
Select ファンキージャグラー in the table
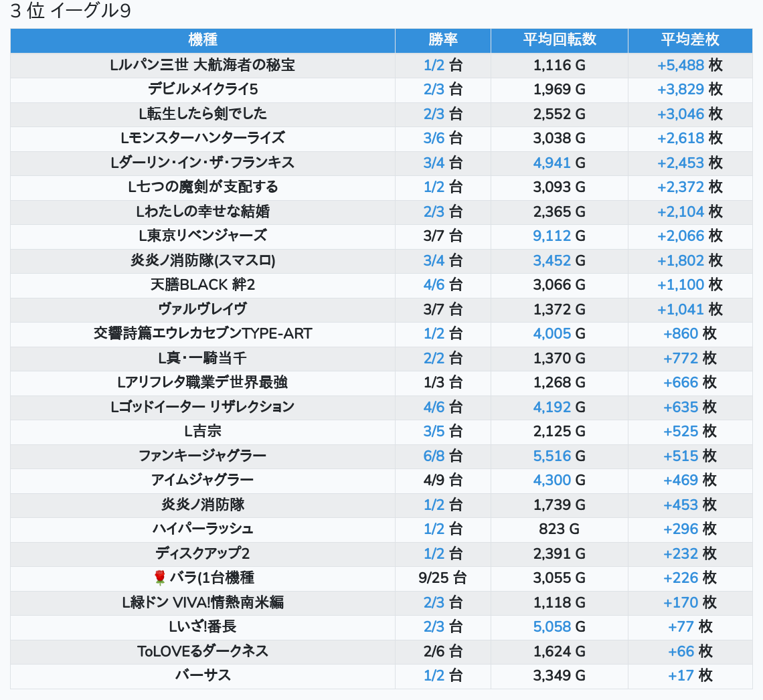[x=202, y=456]
